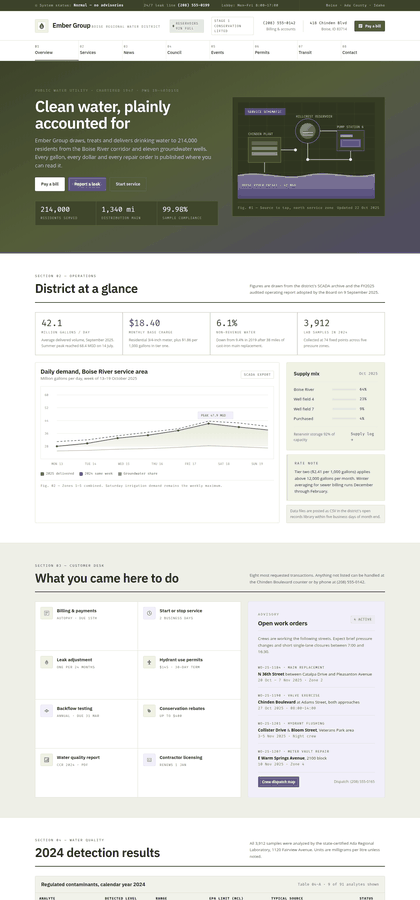
Task: Click the Saturday peak data point on chart
Action: click(x=208, y=424)
